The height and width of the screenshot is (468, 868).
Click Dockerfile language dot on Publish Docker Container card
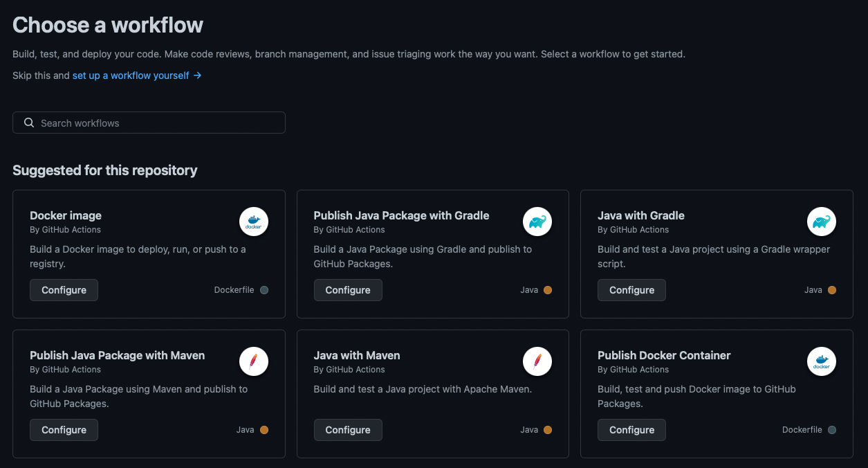(x=832, y=430)
